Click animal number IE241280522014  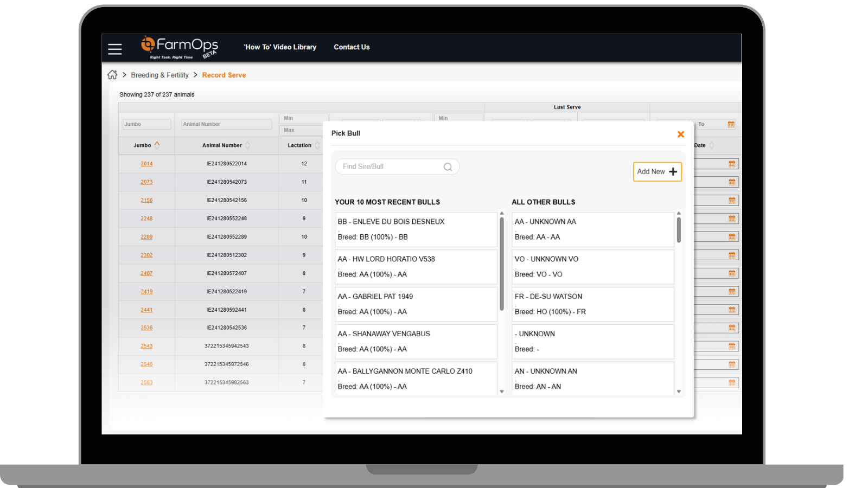pyautogui.click(x=226, y=164)
